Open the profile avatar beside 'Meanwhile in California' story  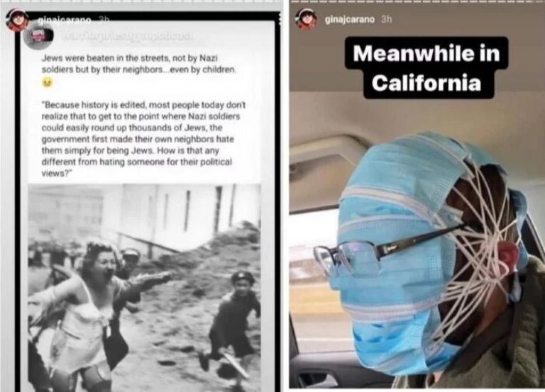(x=307, y=19)
